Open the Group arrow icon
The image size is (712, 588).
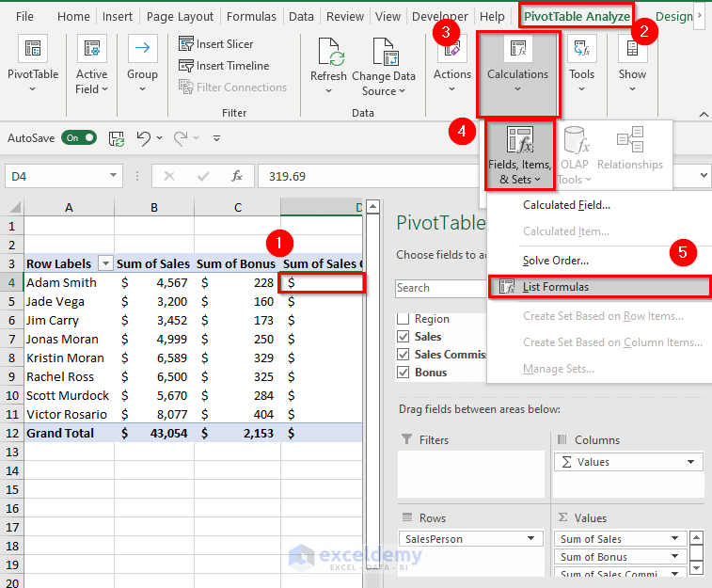click(142, 49)
